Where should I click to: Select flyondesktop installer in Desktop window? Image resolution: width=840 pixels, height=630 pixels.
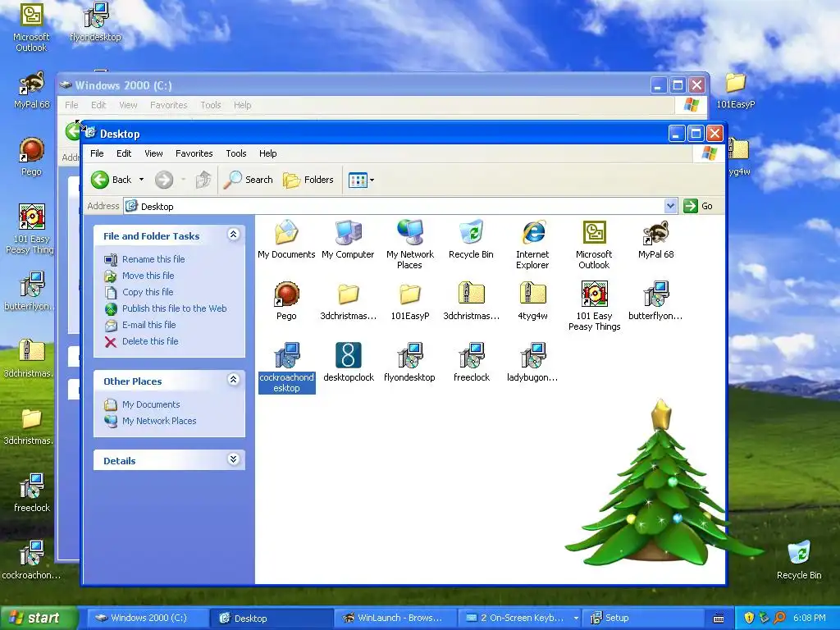point(410,363)
